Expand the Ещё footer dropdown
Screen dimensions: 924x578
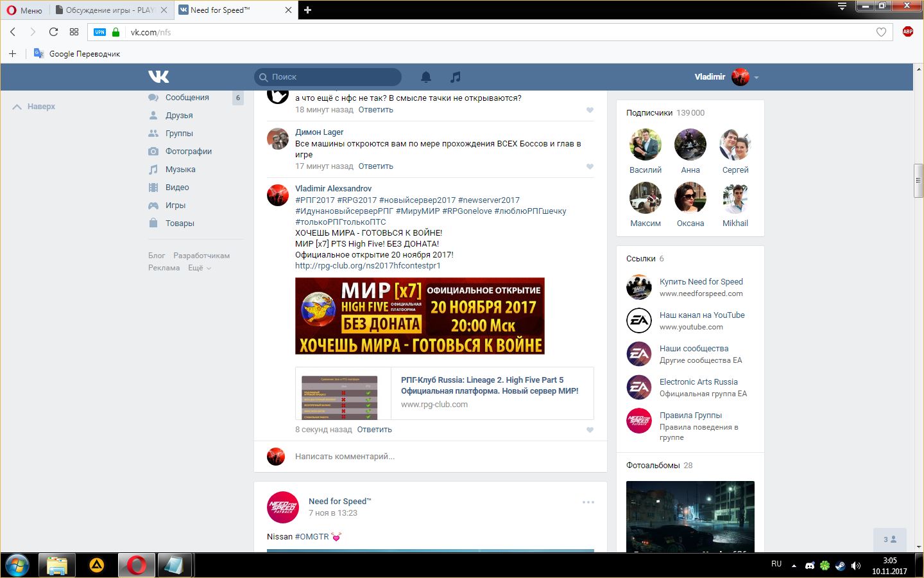pyautogui.click(x=199, y=268)
